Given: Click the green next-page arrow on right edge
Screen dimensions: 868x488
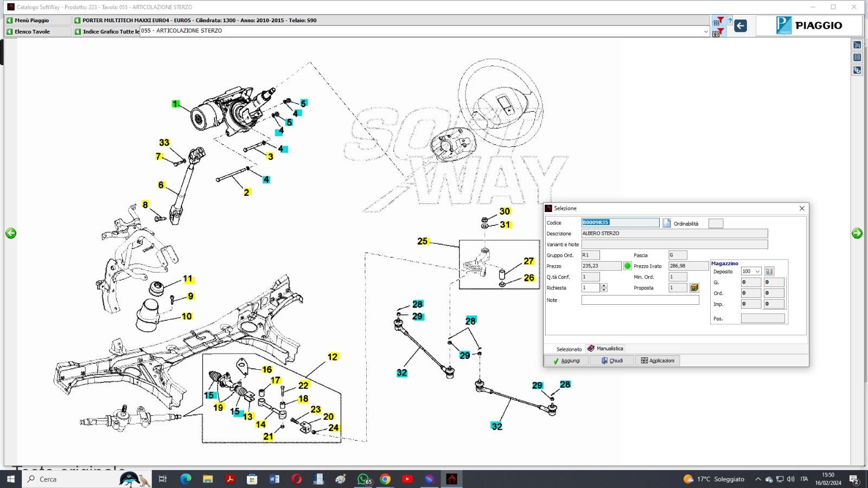Looking at the screenshot, I should point(857,233).
